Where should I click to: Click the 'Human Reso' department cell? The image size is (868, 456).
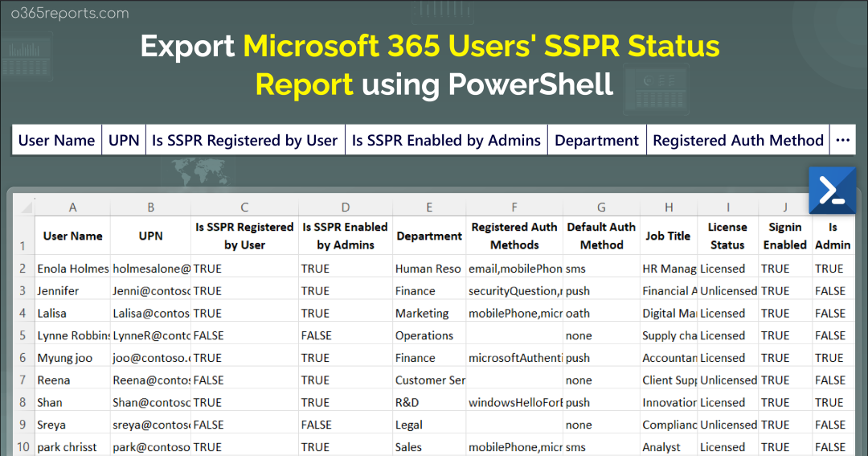429,269
